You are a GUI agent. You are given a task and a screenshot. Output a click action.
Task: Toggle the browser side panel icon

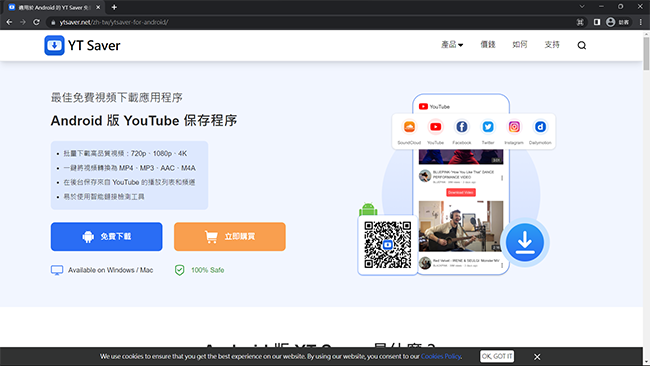pyautogui.click(x=597, y=22)
